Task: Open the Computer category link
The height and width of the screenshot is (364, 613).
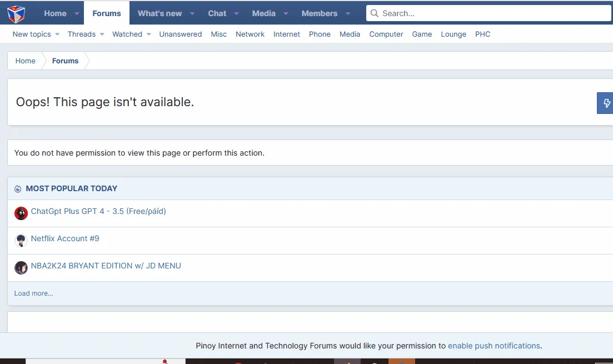Action: click(386, 34)
